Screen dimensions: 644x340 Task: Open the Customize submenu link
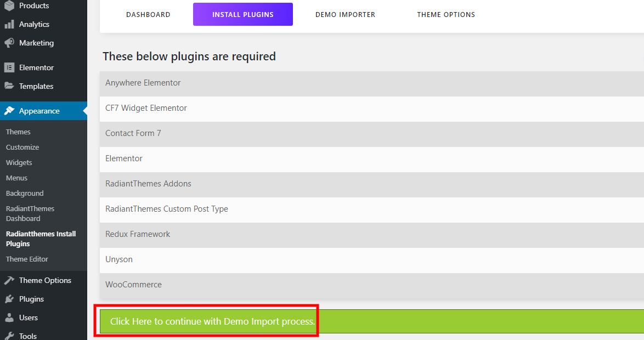(22, 147)
